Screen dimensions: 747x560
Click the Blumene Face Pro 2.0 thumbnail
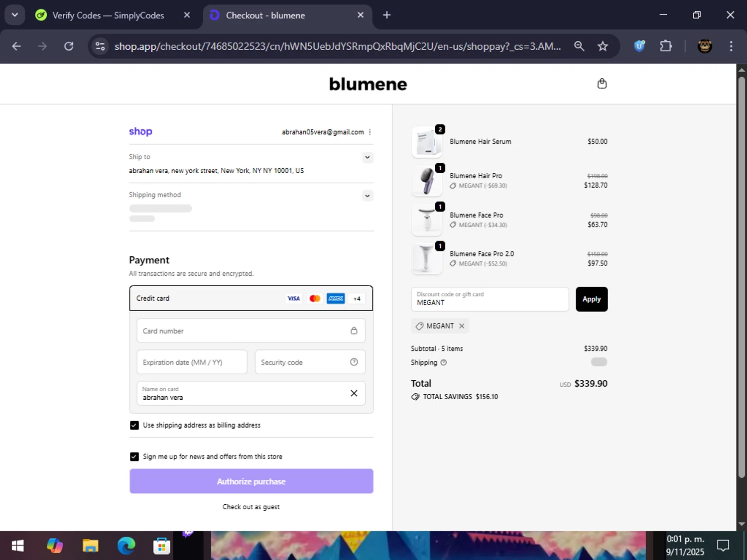427,259
